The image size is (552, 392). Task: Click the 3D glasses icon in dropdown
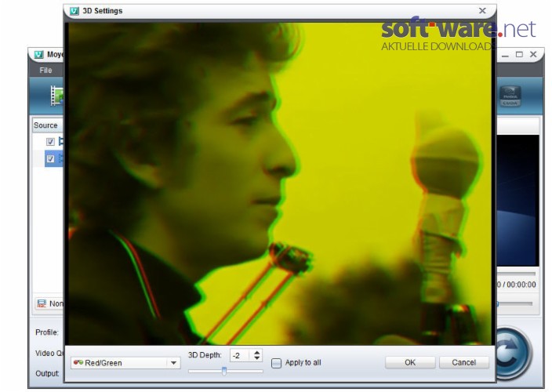click(x=78, y=362)
